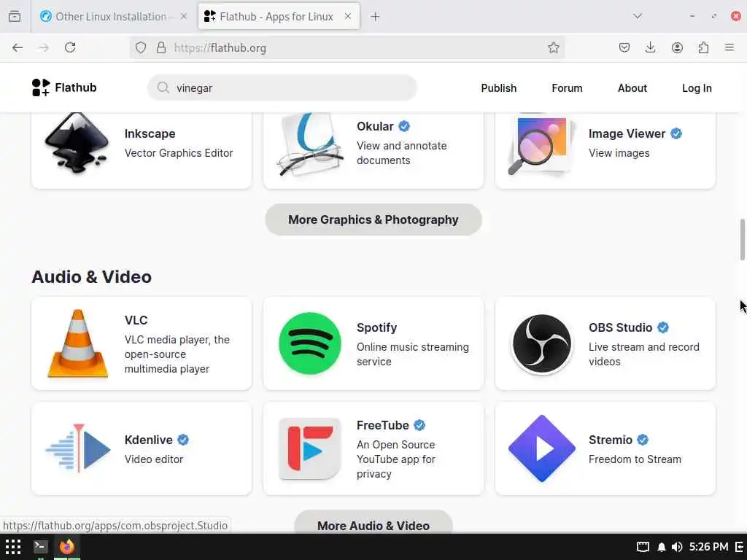Click the FreeTube app icon

coord(310,448)
